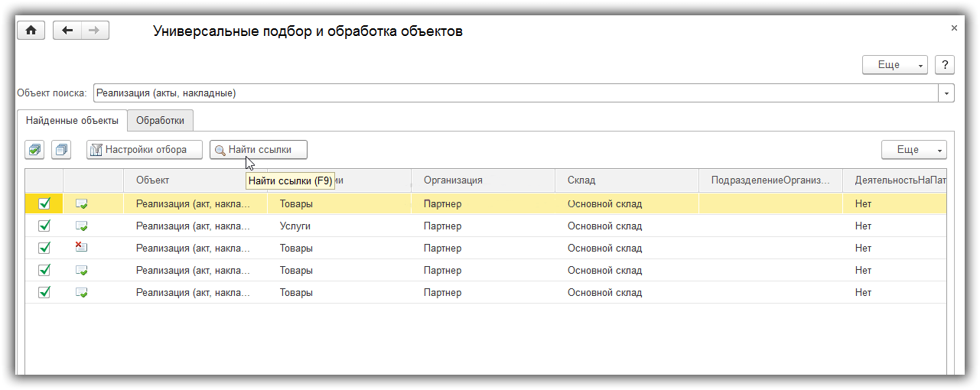Expand the Объект поиска dropdown arrow

coord(947,93)
